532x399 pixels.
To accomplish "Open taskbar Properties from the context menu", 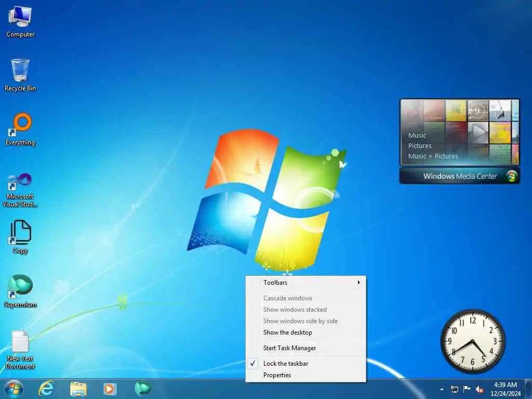I will 306,375.
